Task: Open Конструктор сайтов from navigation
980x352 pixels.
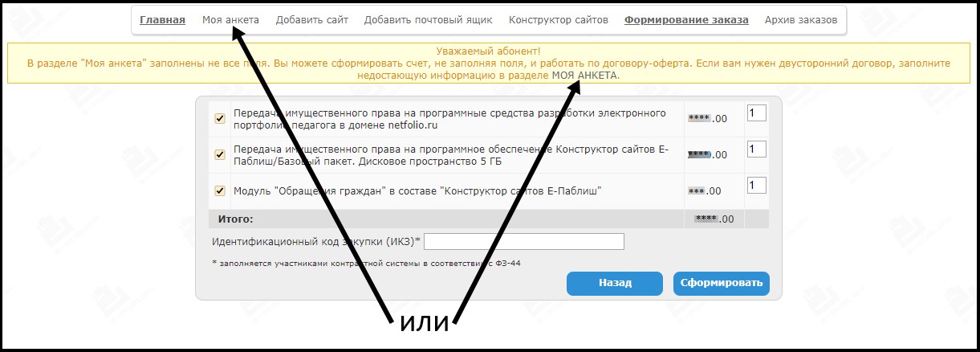Action: (559, 19)
